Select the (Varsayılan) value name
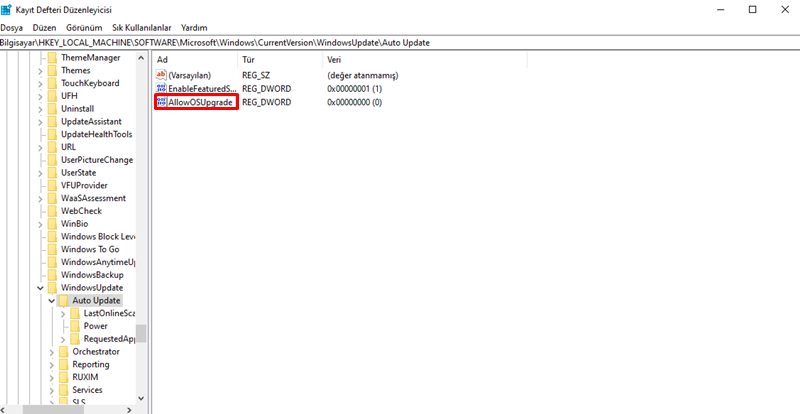The height and width of the screenshot is (414, 800). [x=189, y=76]
